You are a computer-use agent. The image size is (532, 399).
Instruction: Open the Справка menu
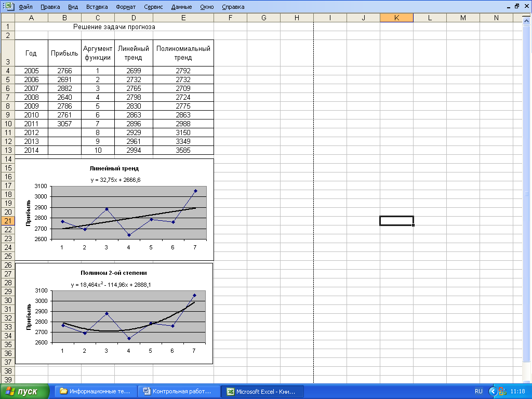point(233,7)
